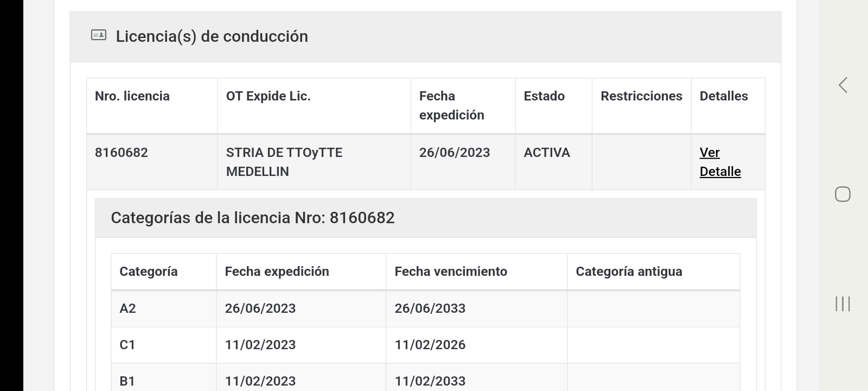Viewport: 868px width, 391px height.
Task: Tap the Android home button
Action: click(843, 194)
